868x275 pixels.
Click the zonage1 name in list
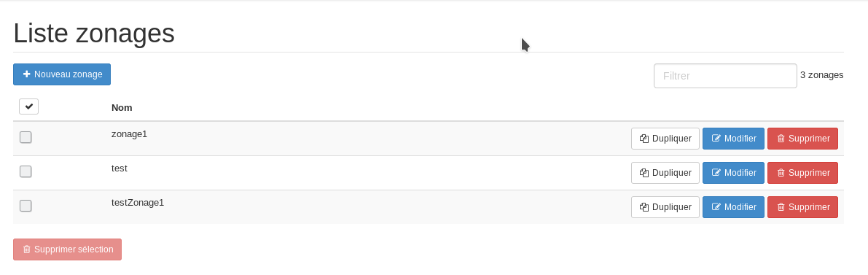(130, 133)
